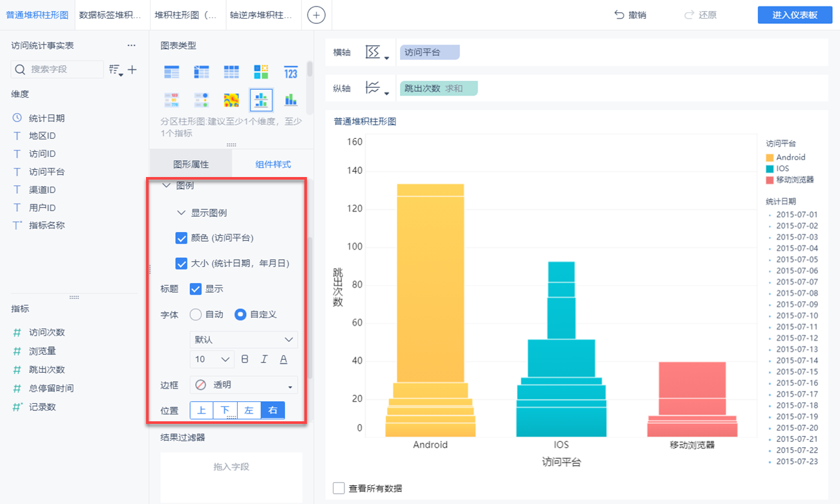Select the partitioned column chart type icon
840x504 pixels.
[261, 100]
